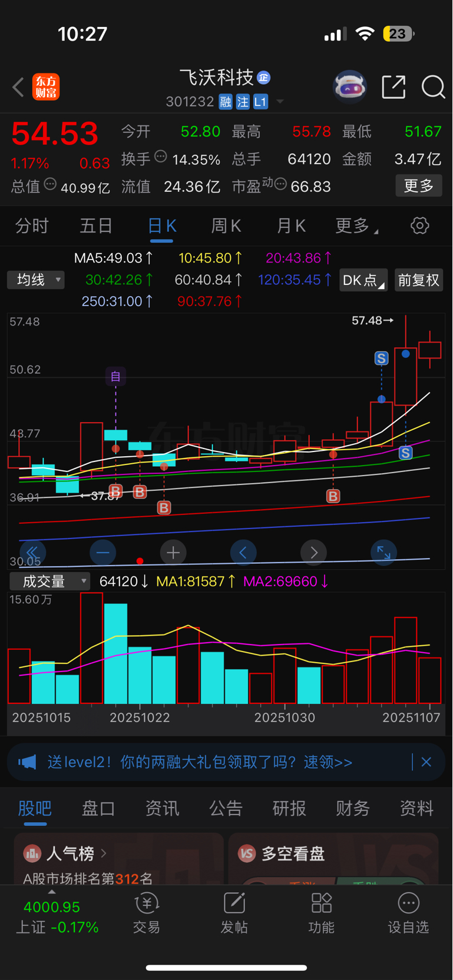Open the 资料 tab
The width and height of the screenshot is (453, 980).
416,808
